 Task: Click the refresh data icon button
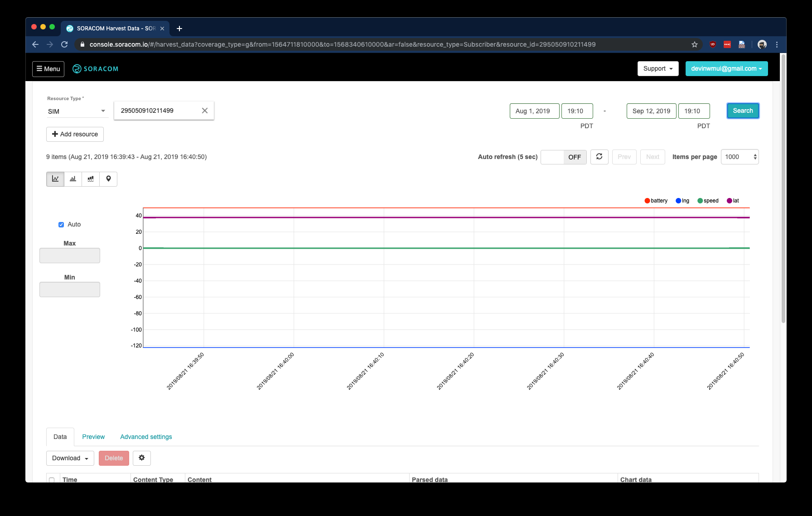pyautogui.click(x=599, y=157)
